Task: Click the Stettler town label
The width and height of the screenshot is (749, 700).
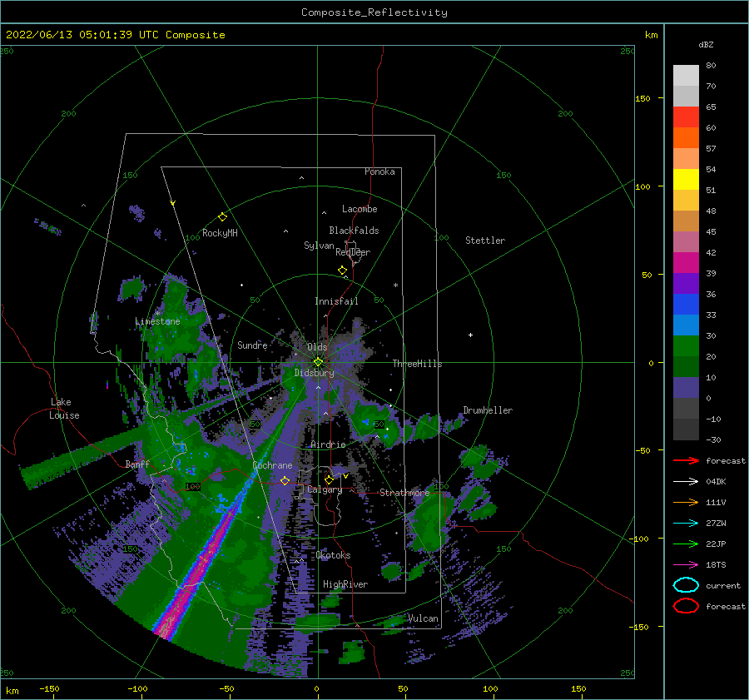Action: [x=485, y=241]
